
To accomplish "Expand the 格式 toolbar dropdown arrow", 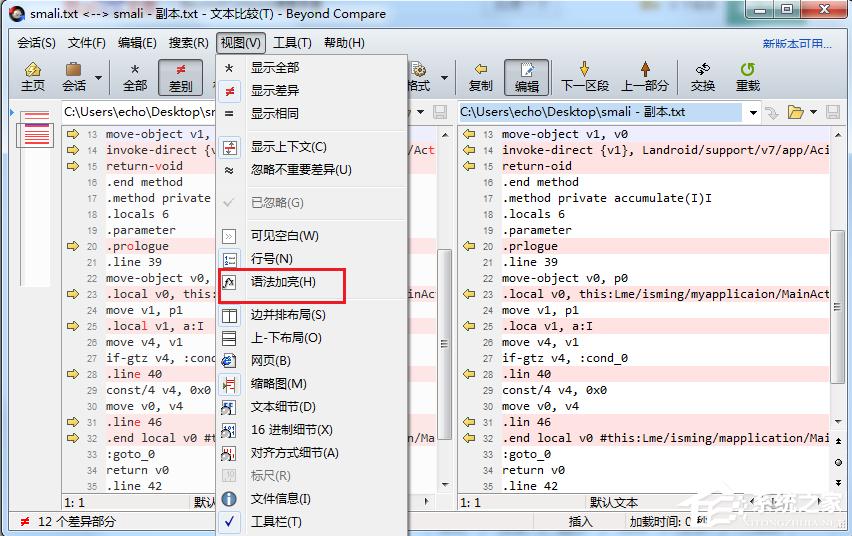I will (x=444, y=78).
